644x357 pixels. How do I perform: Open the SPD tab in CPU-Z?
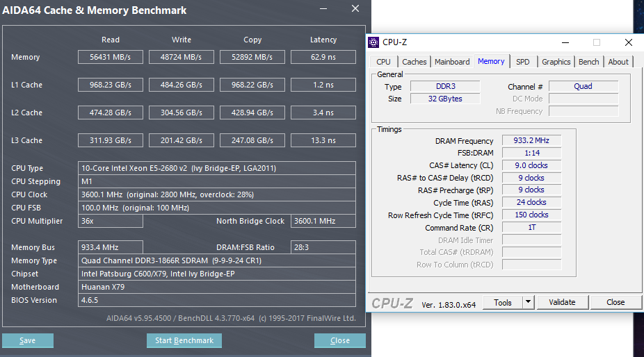coord(523,62)
